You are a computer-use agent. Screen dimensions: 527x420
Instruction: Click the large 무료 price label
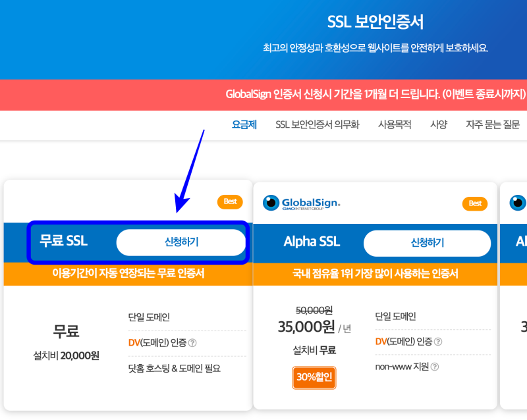[66, 331]
